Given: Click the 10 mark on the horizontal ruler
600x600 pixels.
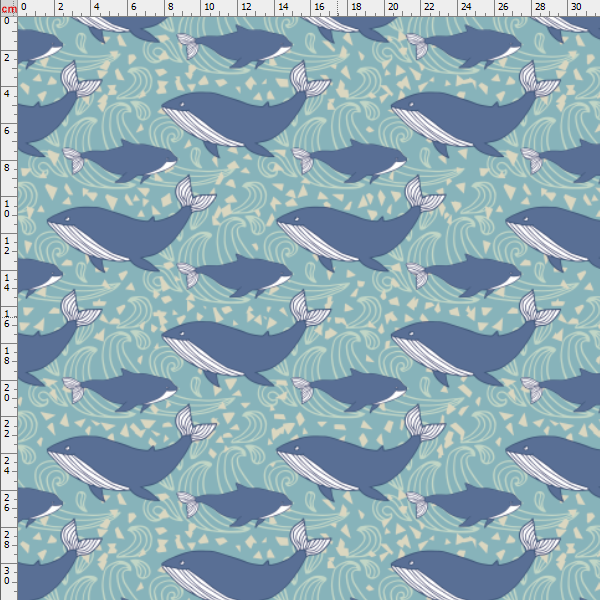Looking at the screenshot, I should coord(209,7).
